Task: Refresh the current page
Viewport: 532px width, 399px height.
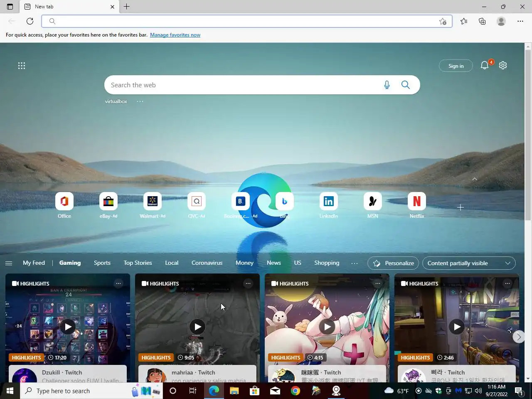Action: pos(30,21)
